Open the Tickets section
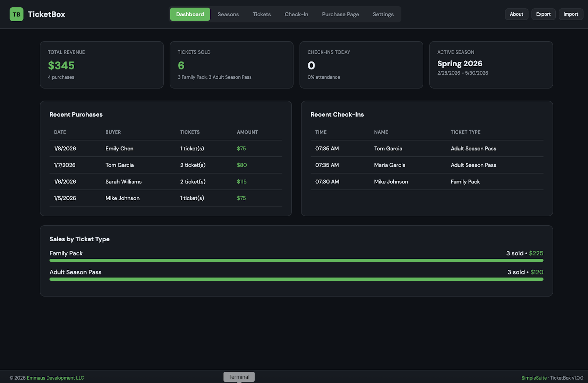Image resolution: width=588 pixels, height=383 pixels. pos(261,14)
